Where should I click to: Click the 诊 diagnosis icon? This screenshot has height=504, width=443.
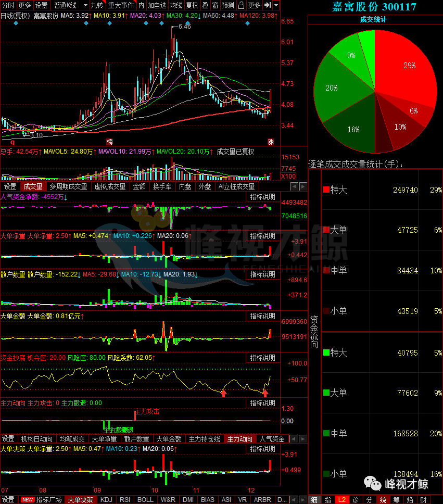click(356, 499)
